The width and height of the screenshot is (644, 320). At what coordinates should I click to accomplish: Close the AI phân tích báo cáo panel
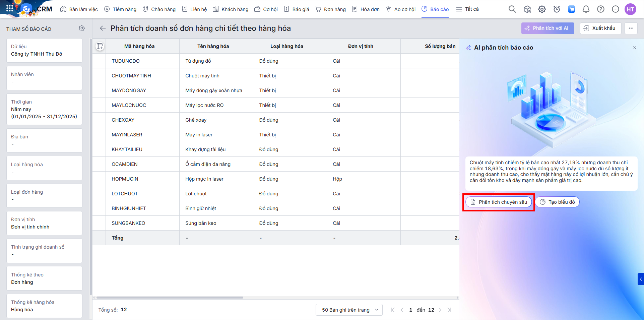[x=635, y=48]
